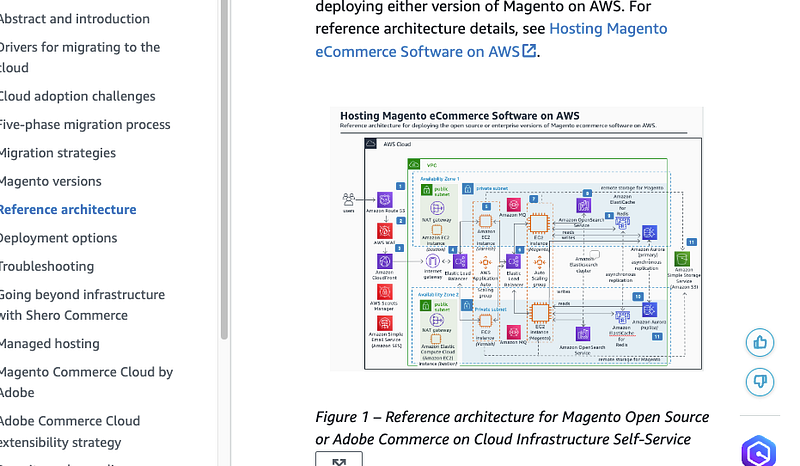
Task: Open Deployment options section
Action: coord(58,238)
